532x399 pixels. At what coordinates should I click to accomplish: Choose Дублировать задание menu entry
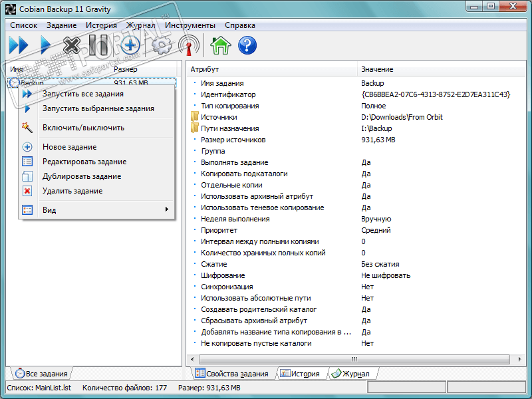tap(96, 176)
